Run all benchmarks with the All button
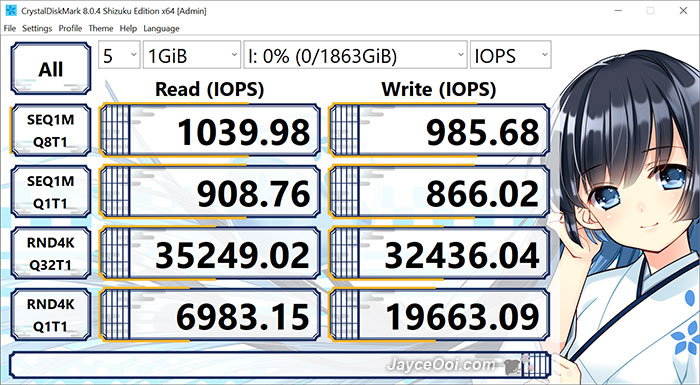The width and height of the screenshot is (700, 385). (x=50, y=69)
